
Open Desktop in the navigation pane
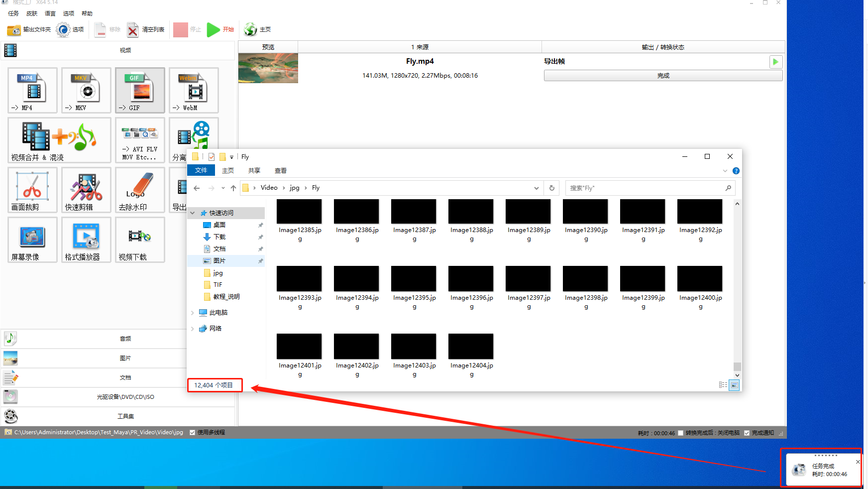coord(219,225)
